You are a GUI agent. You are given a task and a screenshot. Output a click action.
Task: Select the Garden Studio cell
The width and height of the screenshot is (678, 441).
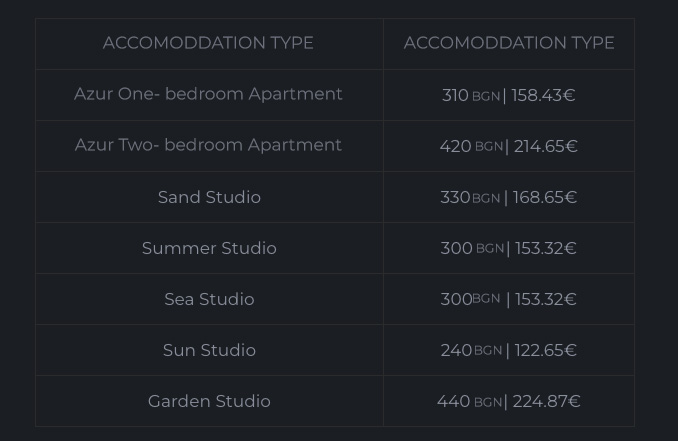pyautogui.click(x=209, y=401)
